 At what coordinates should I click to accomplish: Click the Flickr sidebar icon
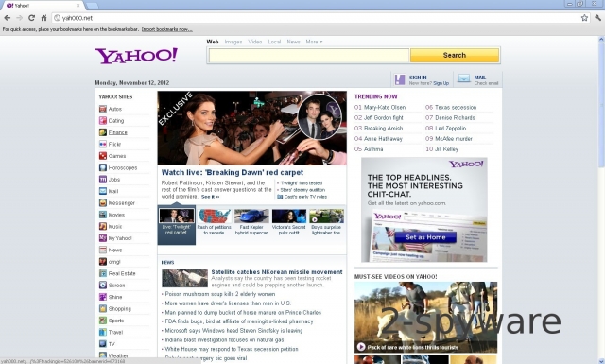coord(103,144)
